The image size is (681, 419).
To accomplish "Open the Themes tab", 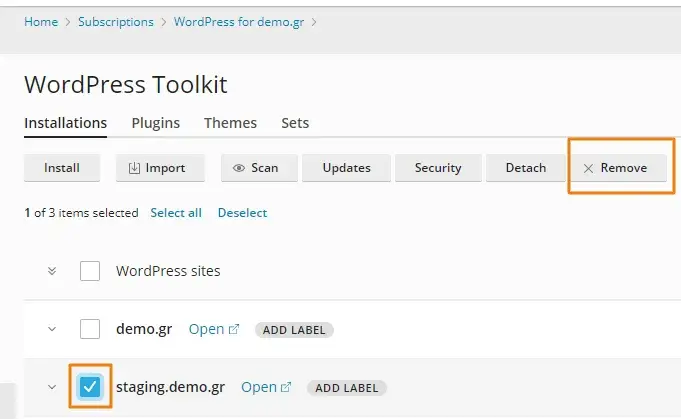I will click(x=230, y=123).
